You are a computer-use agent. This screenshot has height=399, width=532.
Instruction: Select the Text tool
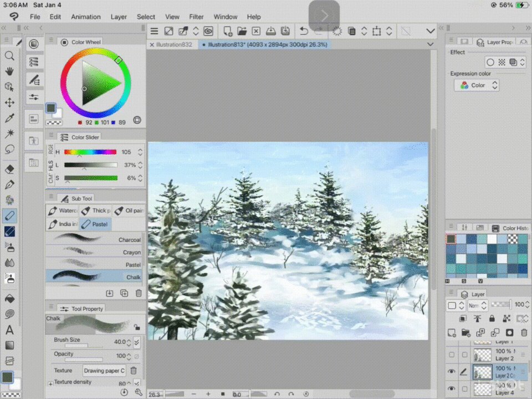click(x=9, y=330)
